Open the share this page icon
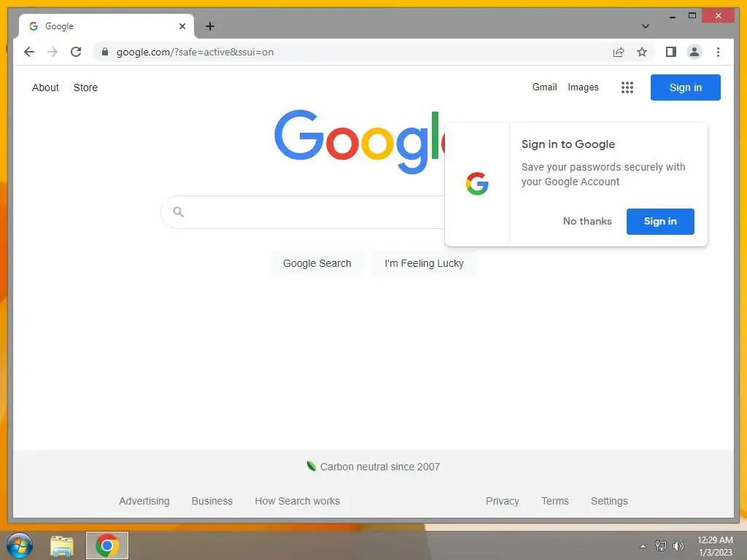This screenshot has height=560, width=747. coord(619,52)
